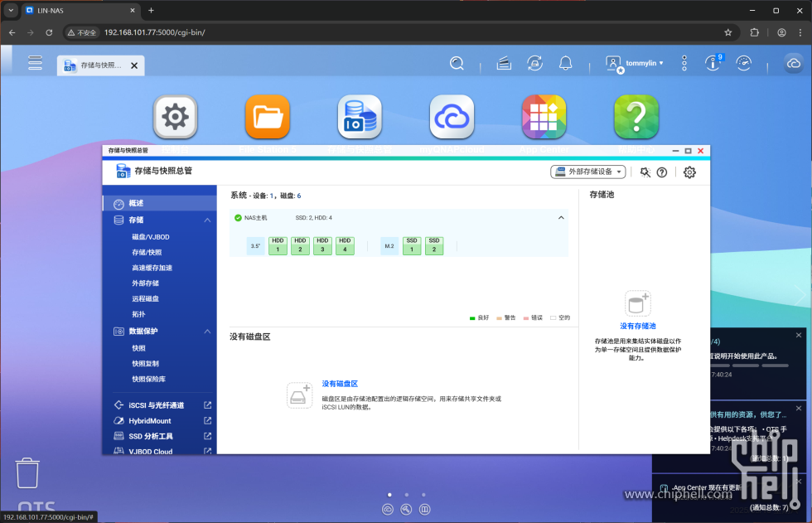Open Chrome extensions puzzle icon
Viewport: 812px width, 523px height.
coord(754,32)
